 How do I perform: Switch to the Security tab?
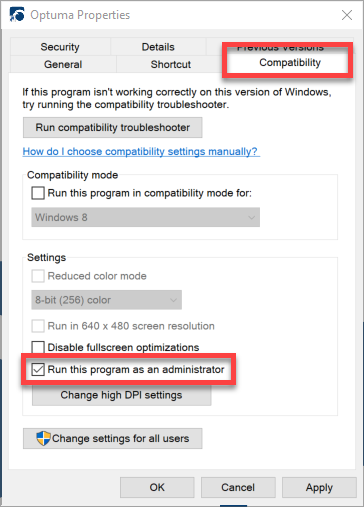[x=60, y=47]
